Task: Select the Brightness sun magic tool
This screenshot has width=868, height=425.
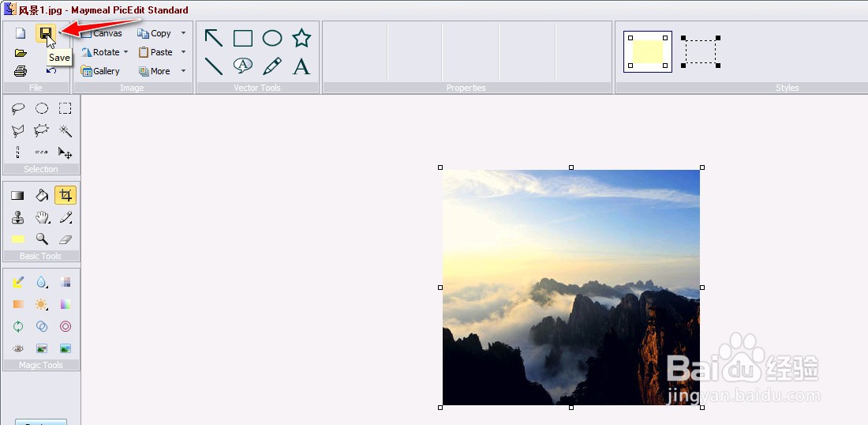Action: click(42, 304)
